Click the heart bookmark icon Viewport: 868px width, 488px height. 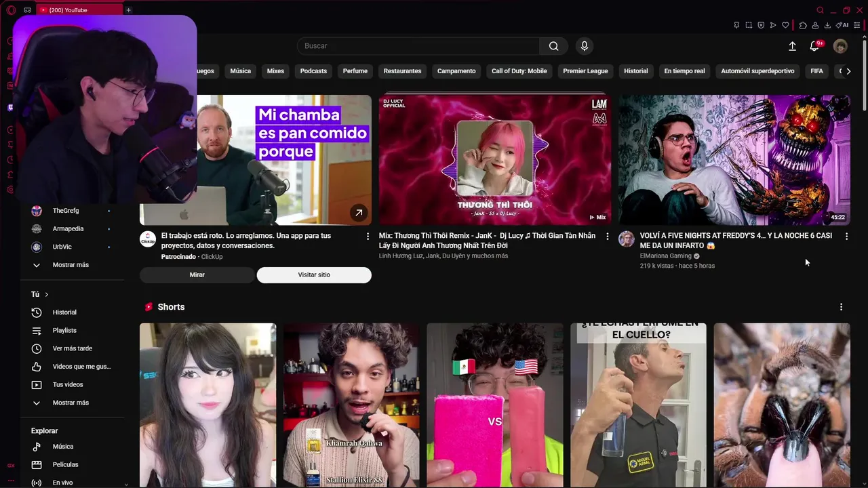pyautogui.click(x=785, y=25)
